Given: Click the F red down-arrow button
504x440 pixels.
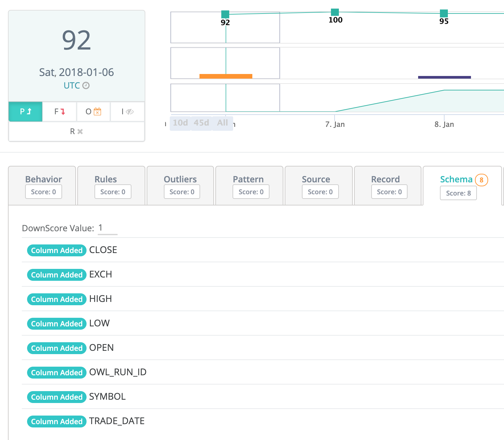Looking at the screenshot, I should point(60,112).
